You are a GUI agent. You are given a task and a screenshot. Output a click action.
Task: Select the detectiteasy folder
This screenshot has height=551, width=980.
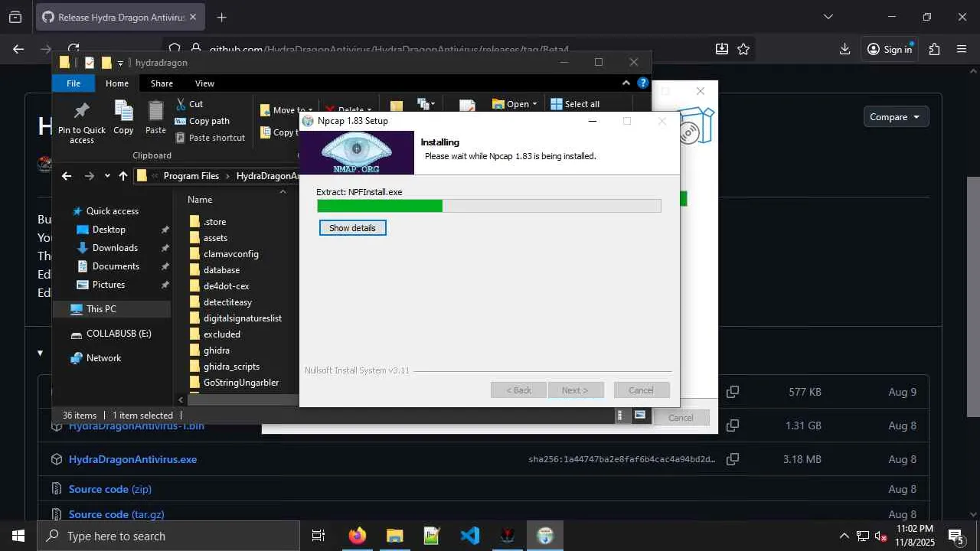(227, 302)
